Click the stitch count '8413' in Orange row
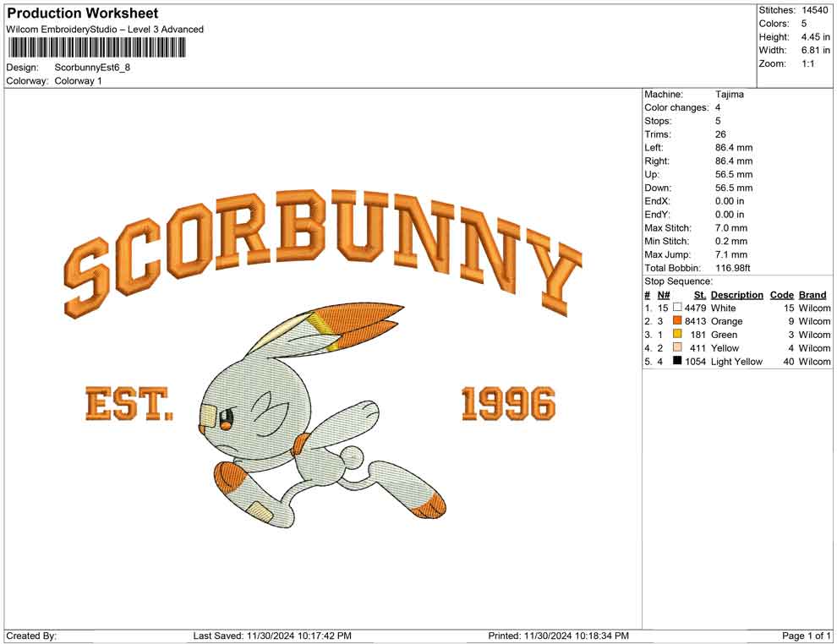The width and height of the screenshot is (837, 644). [696, 321]
